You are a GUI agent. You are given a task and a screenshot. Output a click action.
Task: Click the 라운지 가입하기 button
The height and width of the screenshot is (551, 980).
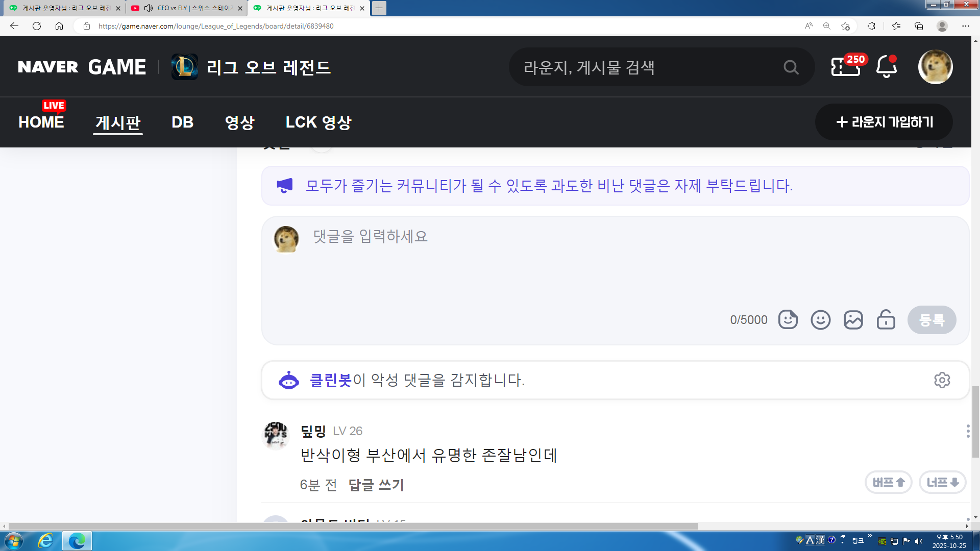click(884, 122)
